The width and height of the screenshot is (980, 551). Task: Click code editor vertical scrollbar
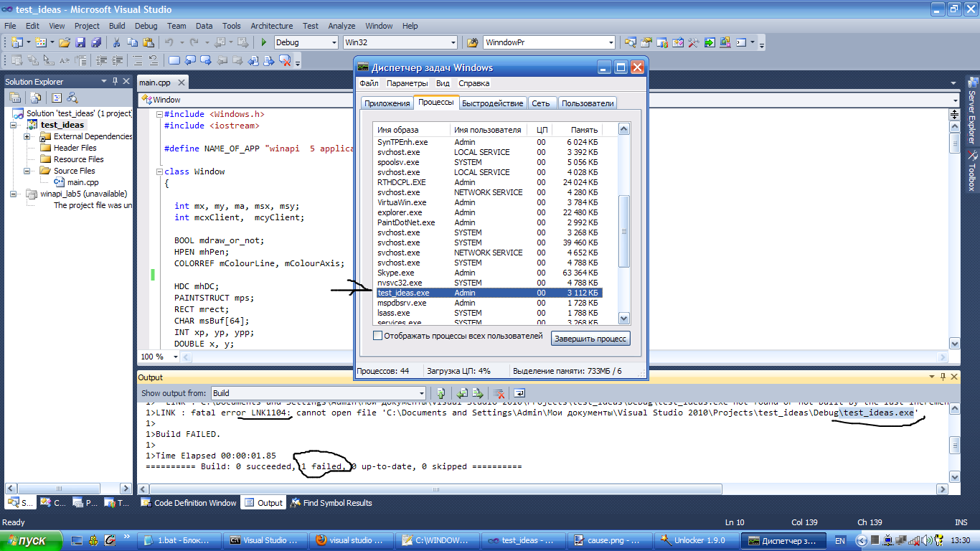954,230
